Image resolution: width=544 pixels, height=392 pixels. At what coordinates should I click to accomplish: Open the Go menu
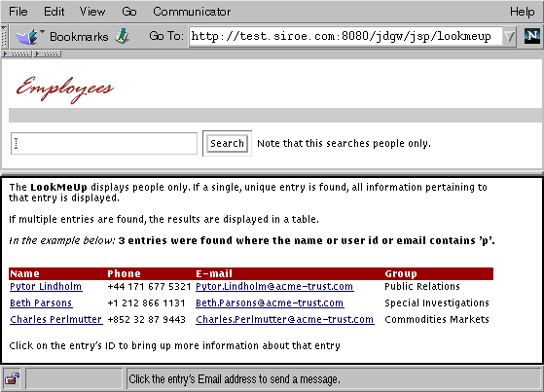129,12
